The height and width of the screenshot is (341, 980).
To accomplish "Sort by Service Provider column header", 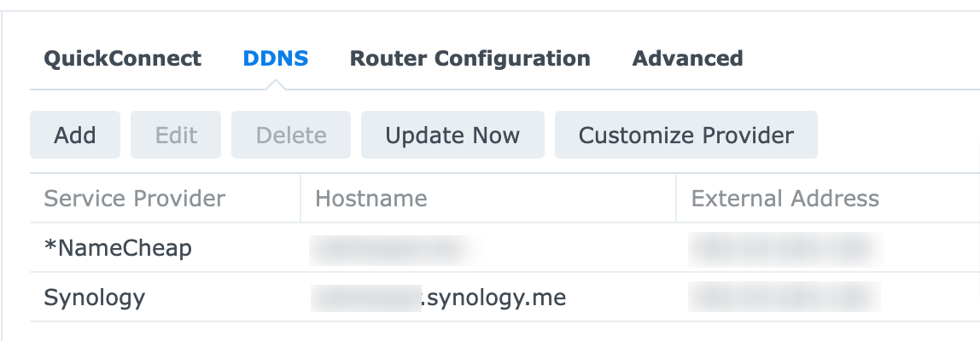I will (x=135, y=199).
